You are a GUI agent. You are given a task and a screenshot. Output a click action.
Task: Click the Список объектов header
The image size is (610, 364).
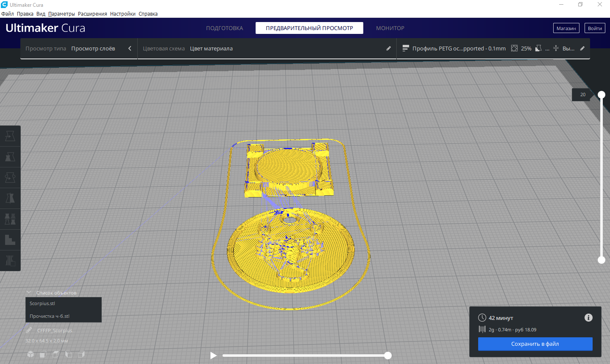click(x=56, y=293)
